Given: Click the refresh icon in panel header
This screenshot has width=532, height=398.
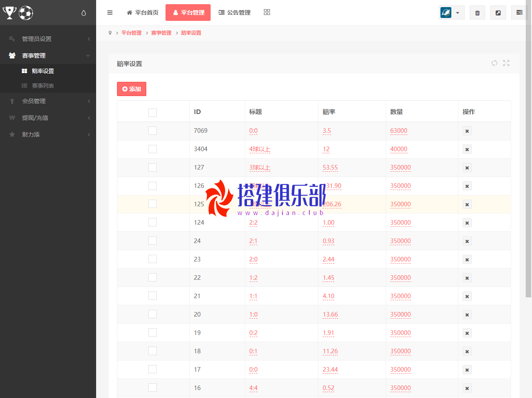Looking at the screenshot, I should pyautogui.click(x=494, y=63).
